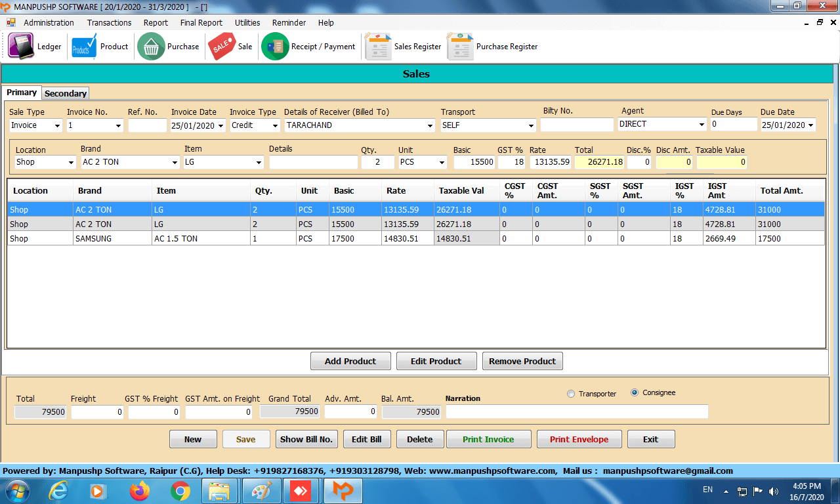Image resolution: width=840 pixels, height=504 pixels.
Task: Open the Reminder menu
Action: coord(289,22)
